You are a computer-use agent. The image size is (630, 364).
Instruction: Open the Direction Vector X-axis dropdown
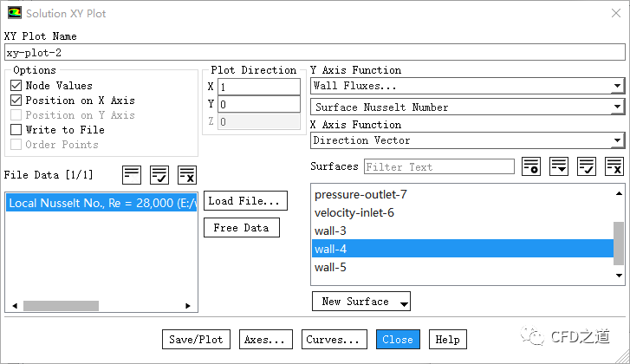(x=467, y=140)
